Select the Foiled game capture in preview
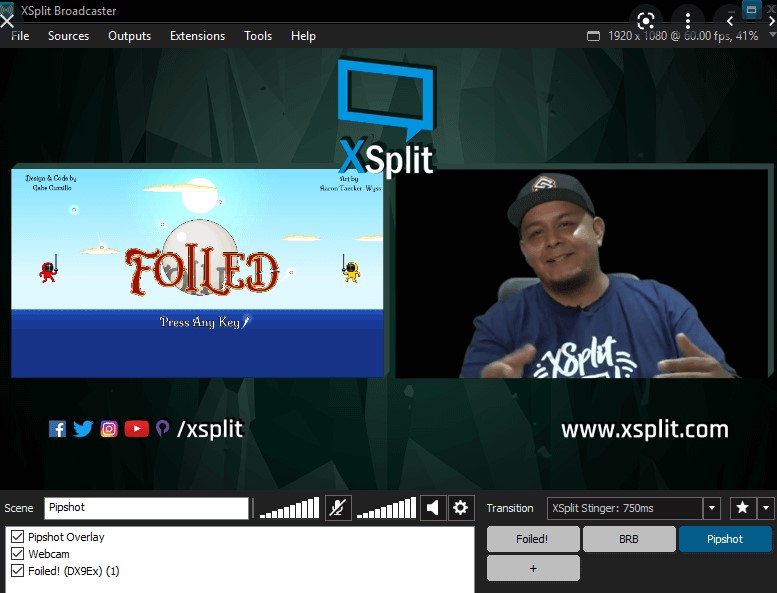Screen dimensions: 777x593 pos(197,273)
